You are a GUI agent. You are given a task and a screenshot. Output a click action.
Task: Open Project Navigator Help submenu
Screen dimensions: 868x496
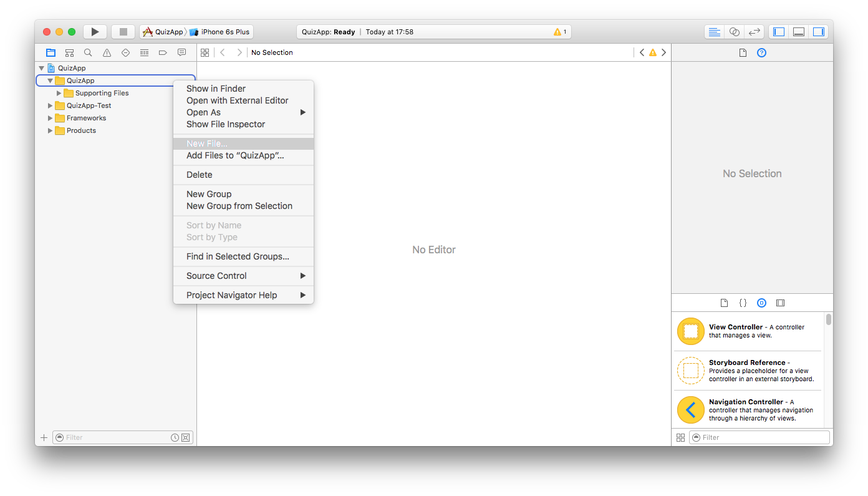pyautogui.click(x=243, y=295)
